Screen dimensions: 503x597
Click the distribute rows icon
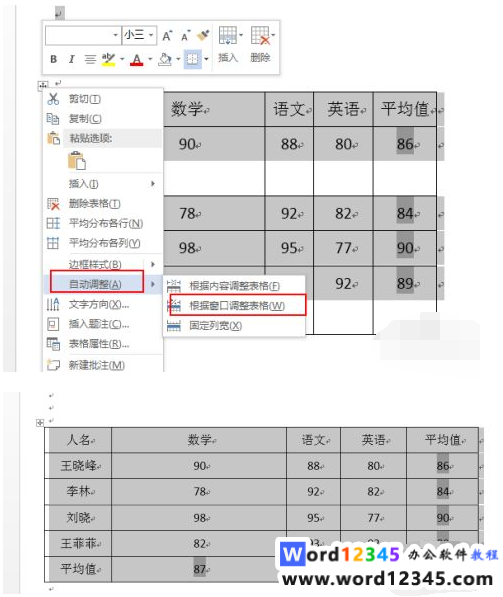(53, 223)
